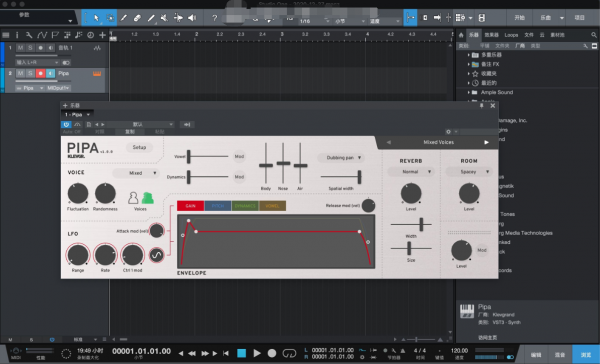This screenshot has width=600, height=364.
Task: Click the ROOM Mod button
Action: coord(481,250)
